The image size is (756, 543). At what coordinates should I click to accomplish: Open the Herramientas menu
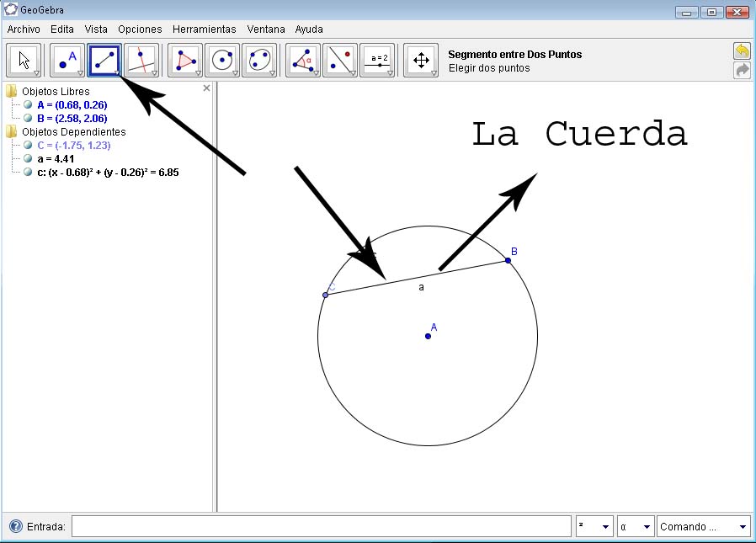point(205,29)
